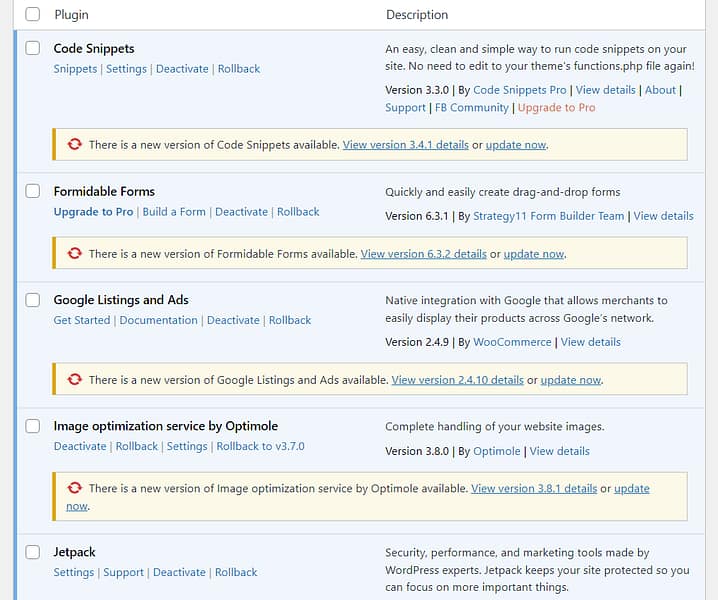Open Build a Form link
The image size is (718, 600).
(174, 212)
